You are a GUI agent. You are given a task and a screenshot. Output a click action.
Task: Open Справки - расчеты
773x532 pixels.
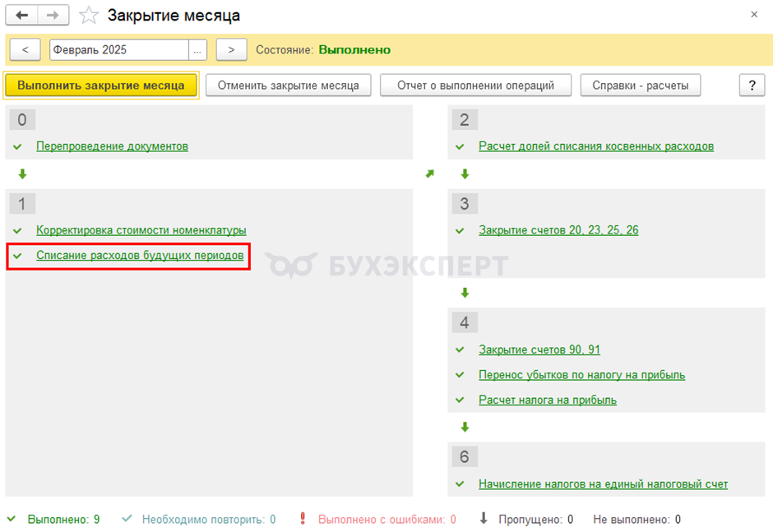pos(641,86)
